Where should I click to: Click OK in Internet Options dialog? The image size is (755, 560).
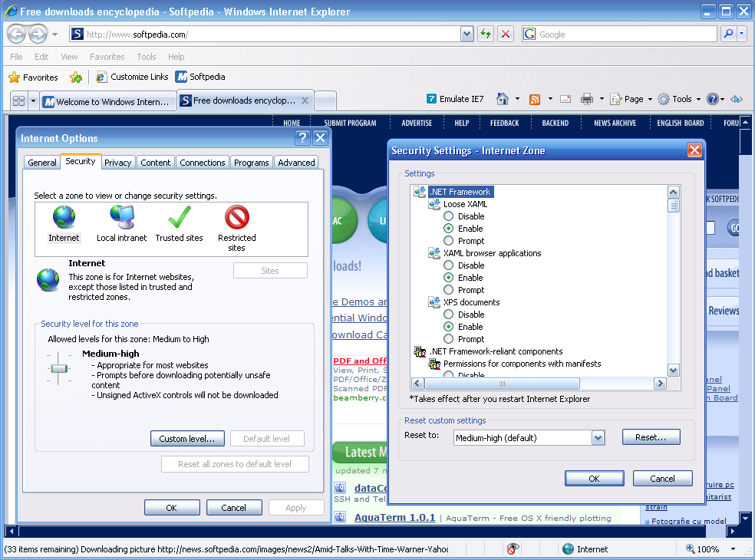coord(172,508)
